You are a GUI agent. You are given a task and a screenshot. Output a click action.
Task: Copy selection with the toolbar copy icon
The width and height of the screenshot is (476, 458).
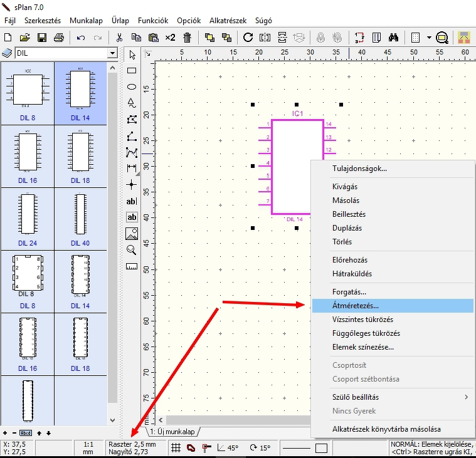pyautogui.click(x=136, y=38)
